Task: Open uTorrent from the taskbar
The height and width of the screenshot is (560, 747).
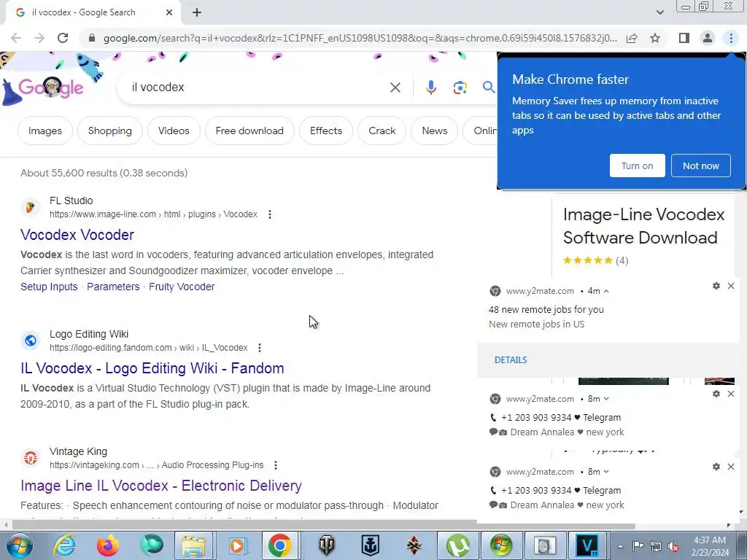Action: (x=457, y=545)
